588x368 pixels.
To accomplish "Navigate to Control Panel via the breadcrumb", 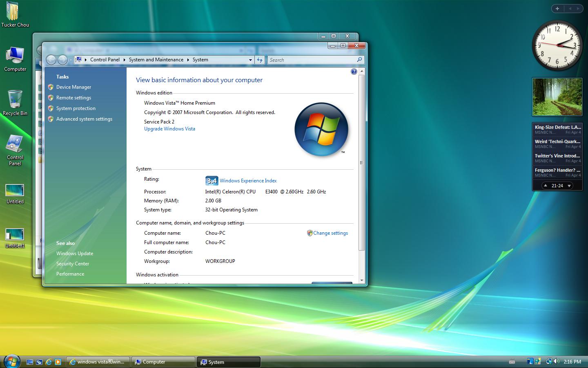I will tap(105, 60).
